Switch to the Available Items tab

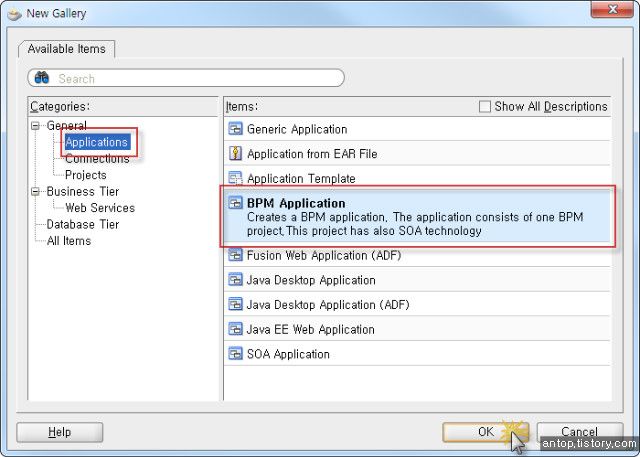[67, 49]
